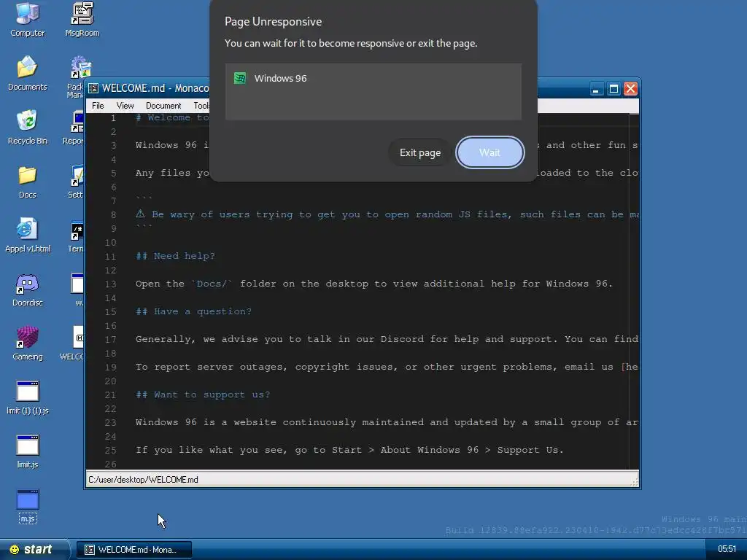Open the WELCOME file desktop icon
The width and height of the screenshot is (747, 560).
pos(74,343)
